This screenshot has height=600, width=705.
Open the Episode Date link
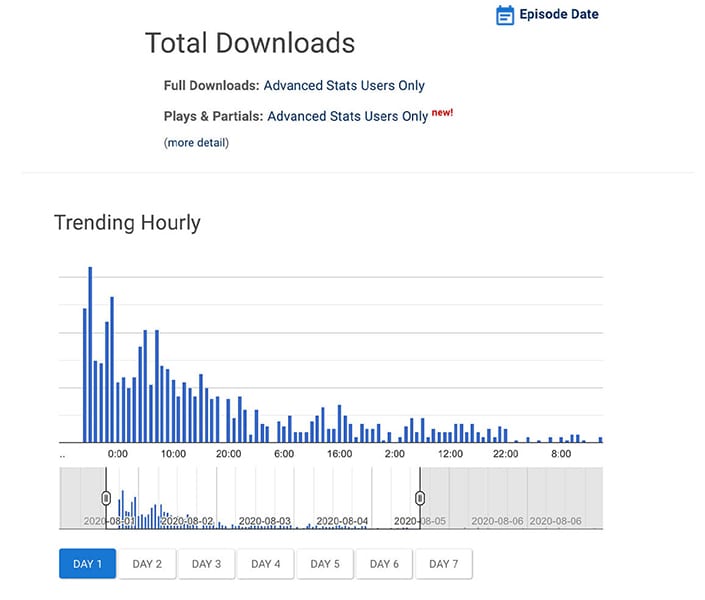click(x=559, y=14)
